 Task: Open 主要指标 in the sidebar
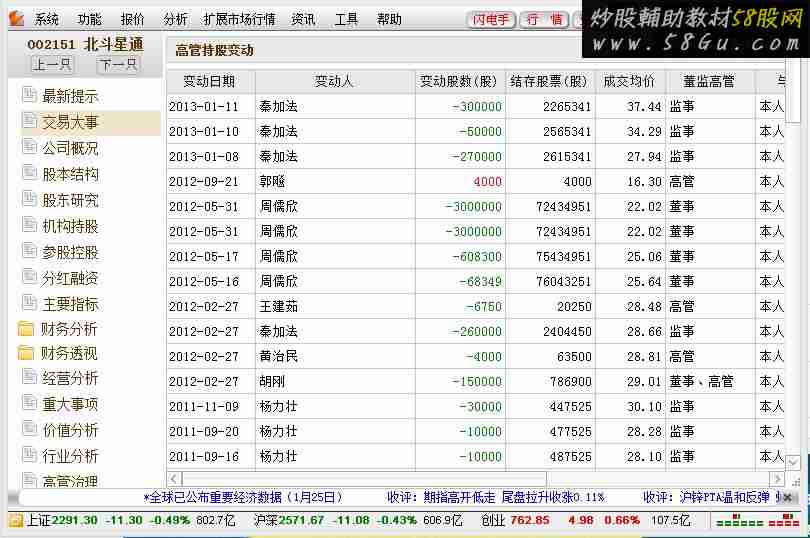pos(70,304)
